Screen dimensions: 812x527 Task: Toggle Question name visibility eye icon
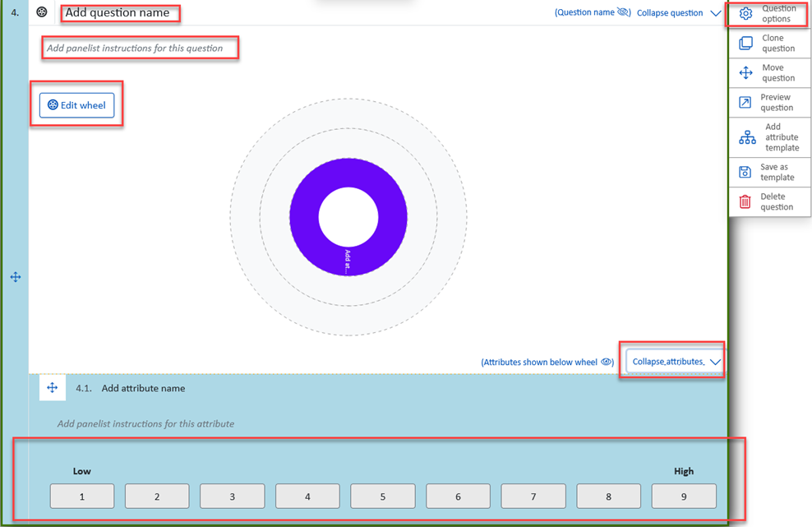pyautogui.click(x=624, y=12)
